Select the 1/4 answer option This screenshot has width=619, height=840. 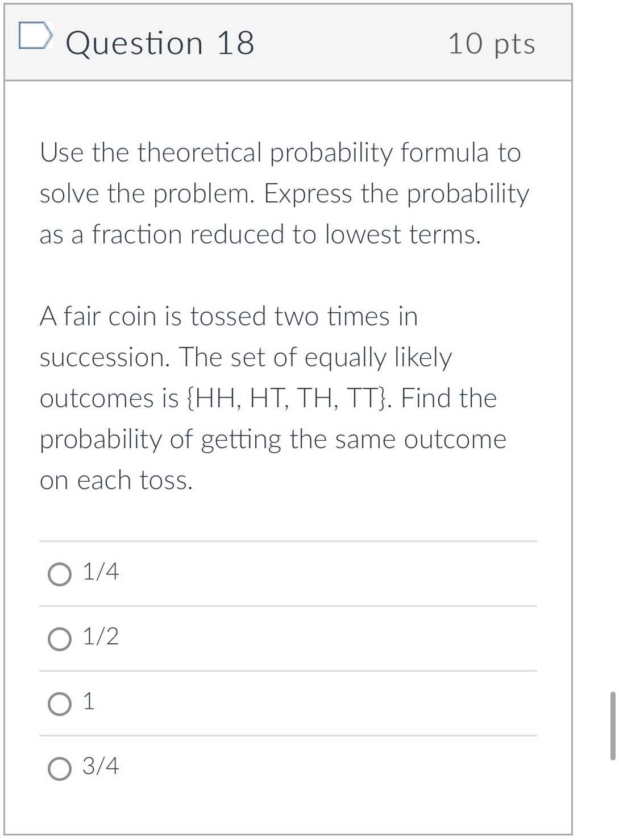pyautogui.click(x=59, y=574)
